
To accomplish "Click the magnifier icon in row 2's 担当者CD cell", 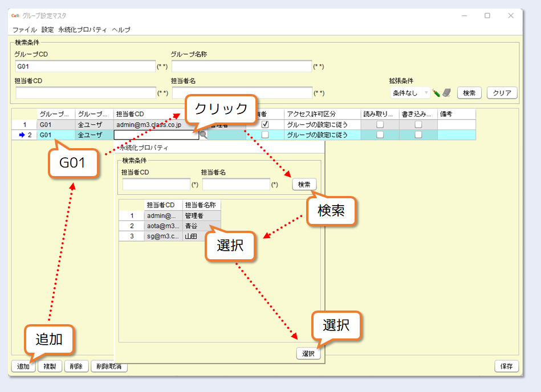I will (x=204, y=135).
